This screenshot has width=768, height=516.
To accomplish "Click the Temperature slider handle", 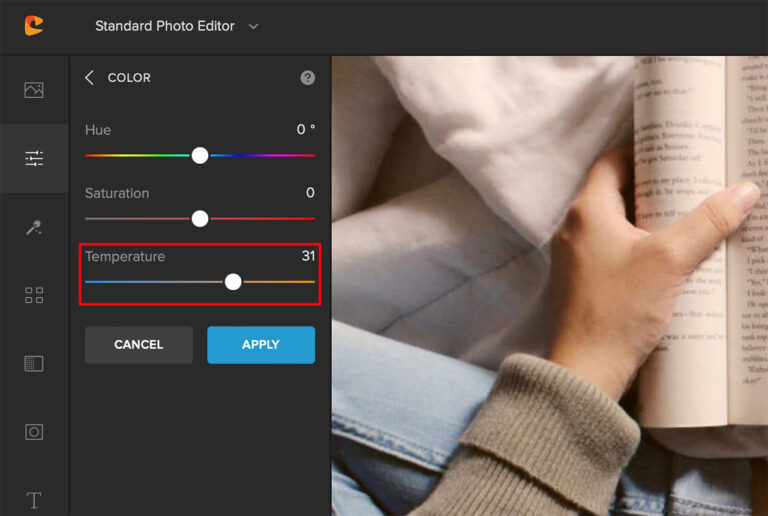I will 233,281.
